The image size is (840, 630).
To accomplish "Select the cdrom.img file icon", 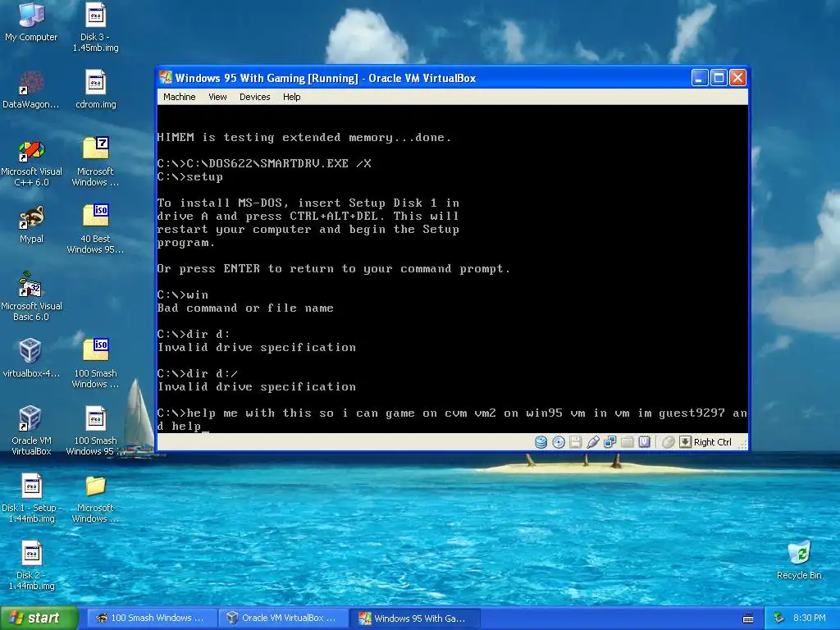I will pos(95,89).
